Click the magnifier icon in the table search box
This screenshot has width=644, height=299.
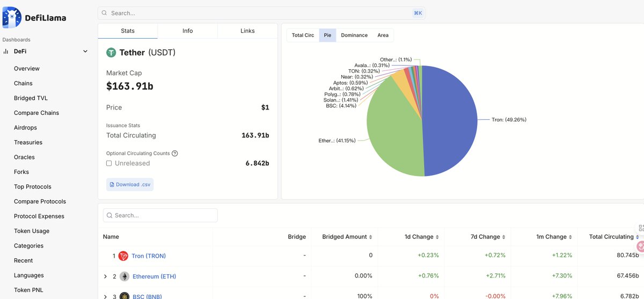(109, 215)
